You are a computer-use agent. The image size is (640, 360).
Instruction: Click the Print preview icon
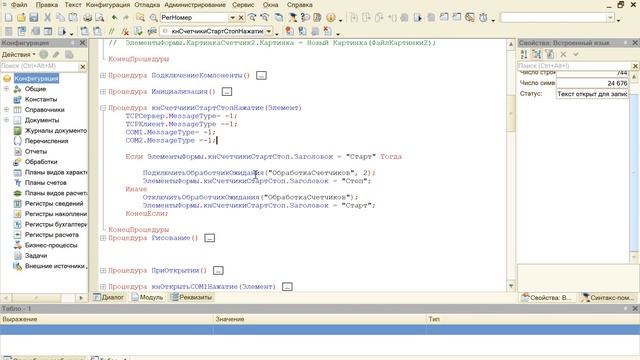pos(100,18)
